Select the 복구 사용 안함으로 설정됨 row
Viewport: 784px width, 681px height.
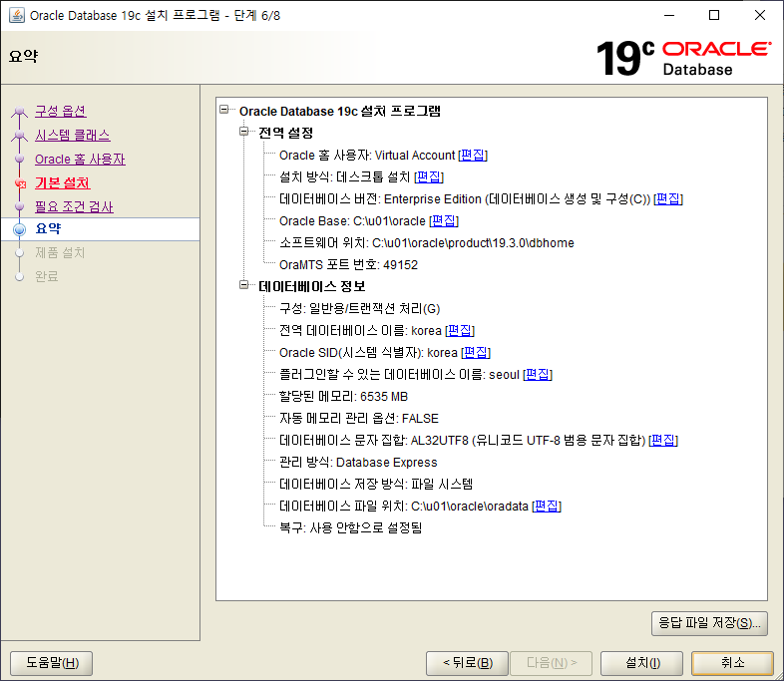pyautogui.click(x=350, y=527)
